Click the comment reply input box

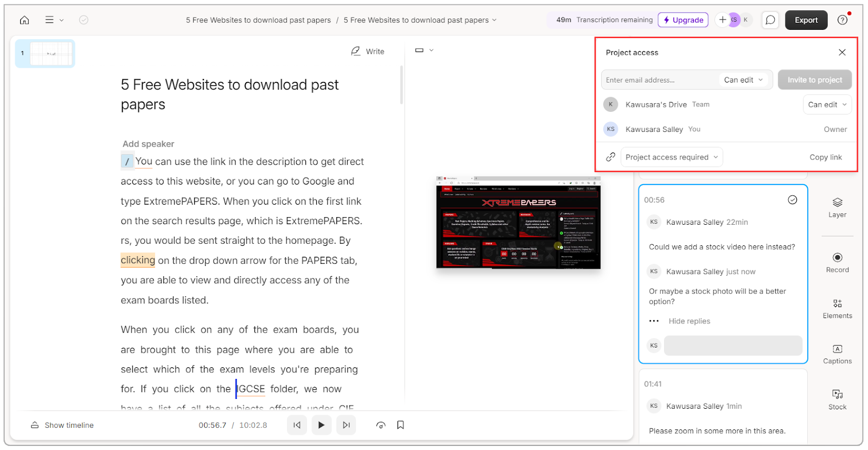(733, 345)
